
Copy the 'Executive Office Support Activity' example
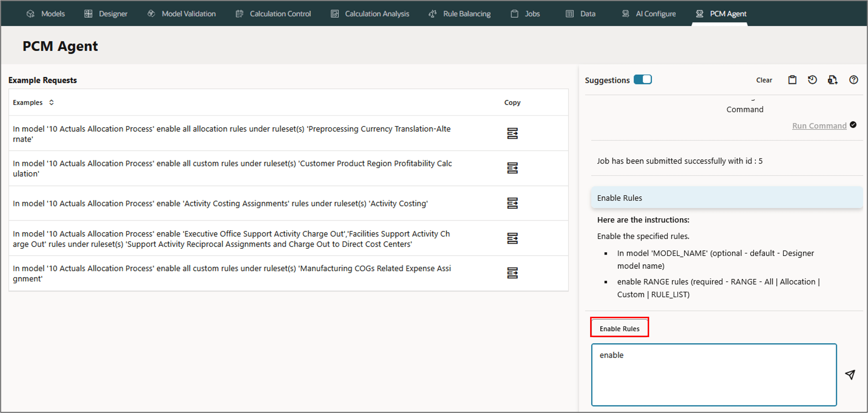coord(512,238)
